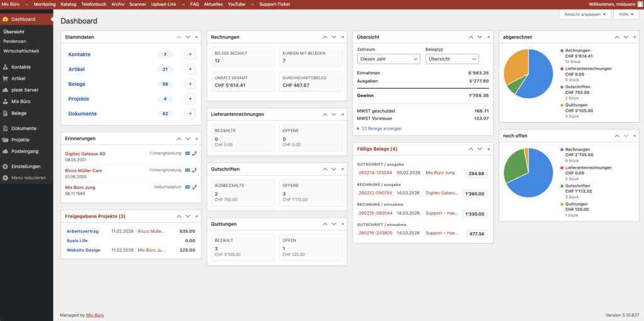The width and height of the screenshot is (644, 321).
Task: Move the Fällige Belege widget up
Action: coord(470,149)
